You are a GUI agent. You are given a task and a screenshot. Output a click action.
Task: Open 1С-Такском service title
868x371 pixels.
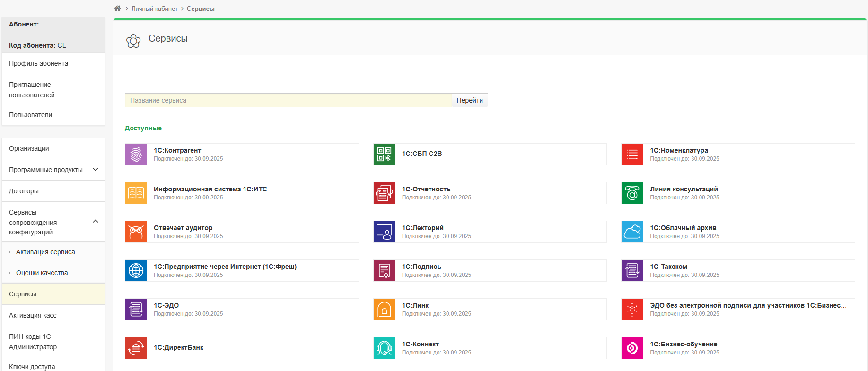668,267
